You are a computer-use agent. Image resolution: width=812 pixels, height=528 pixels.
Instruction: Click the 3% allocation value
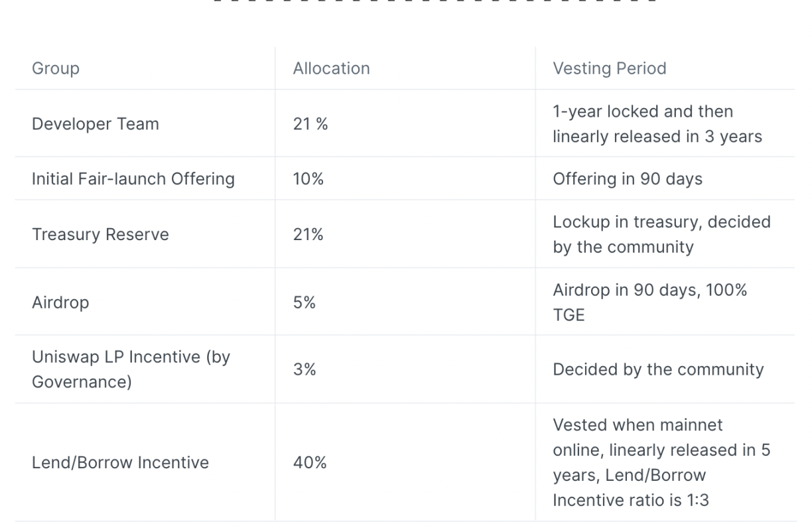pos(304,369)
